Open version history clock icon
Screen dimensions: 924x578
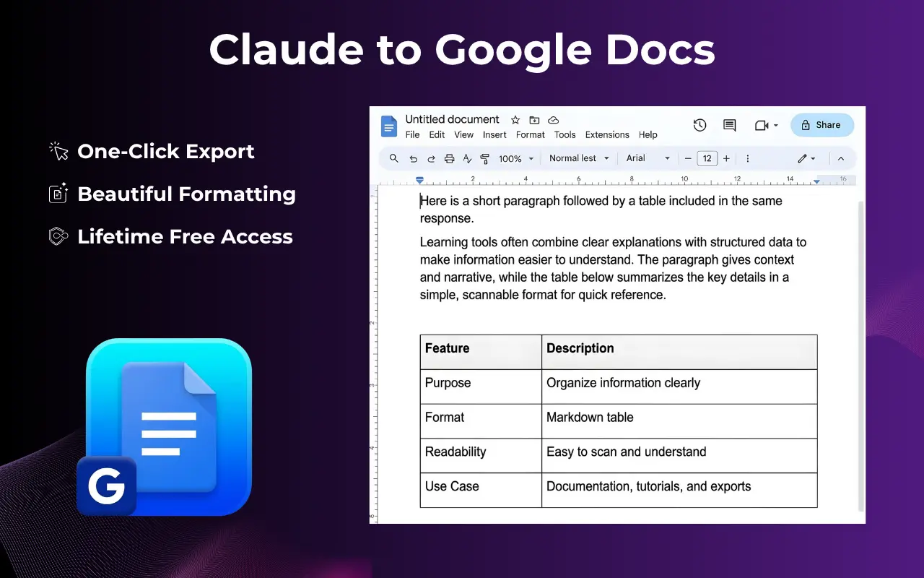click(x=699, y=125)
